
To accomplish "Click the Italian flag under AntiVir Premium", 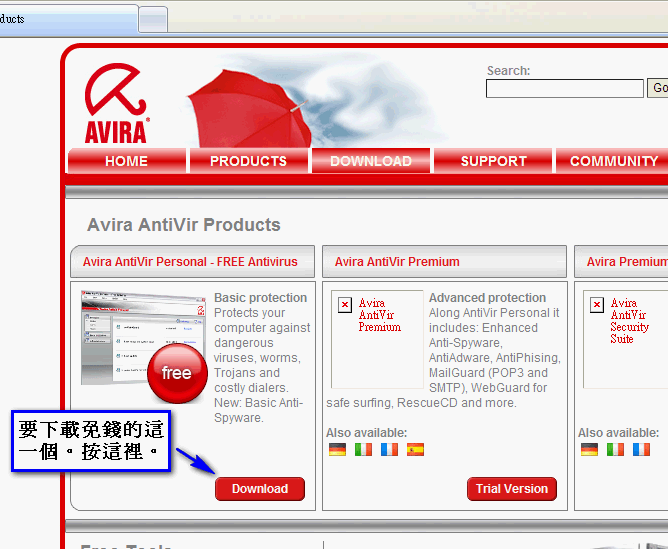I will tap(363, 449).
